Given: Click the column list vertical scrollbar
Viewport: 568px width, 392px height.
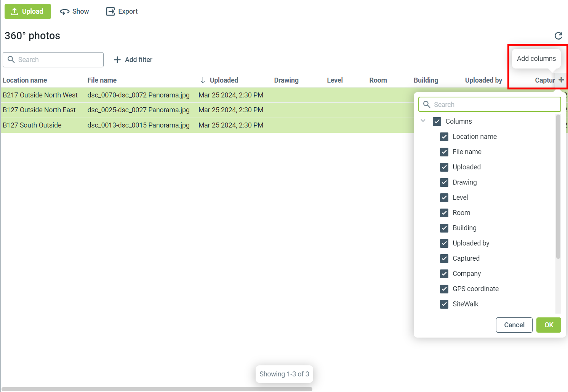Looking at the screenshot, I should tap(558, 190).
